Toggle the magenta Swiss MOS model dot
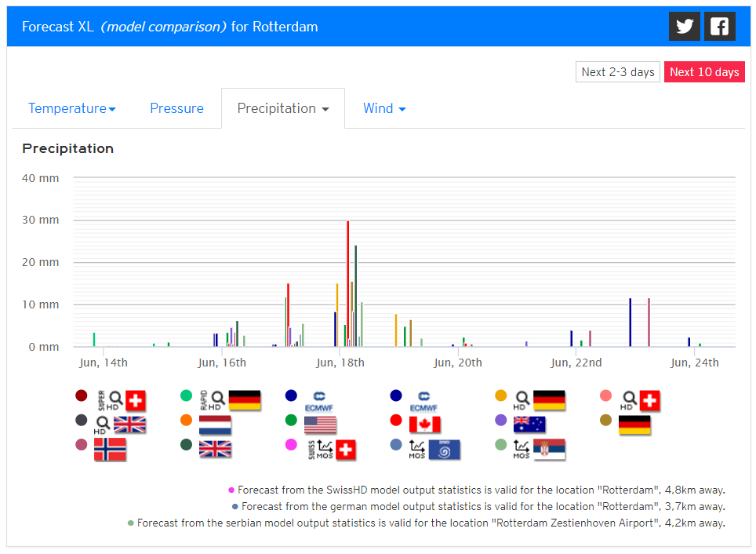The height and width of the screenshot is (554, 756). pyautogui.click(x=291, y=444)
